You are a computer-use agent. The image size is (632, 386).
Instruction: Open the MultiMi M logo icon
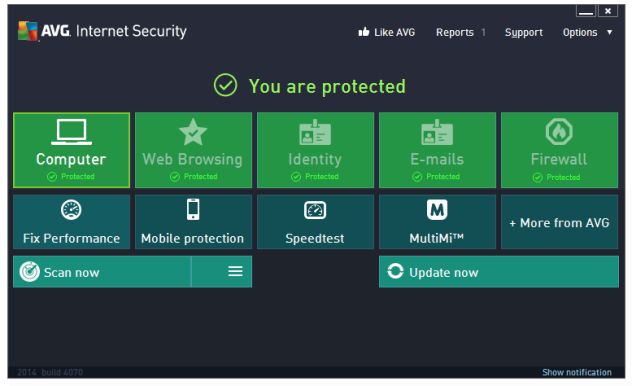(437, 210)
